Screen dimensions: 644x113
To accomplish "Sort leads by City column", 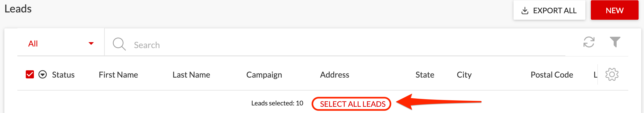I will [464, 75].
